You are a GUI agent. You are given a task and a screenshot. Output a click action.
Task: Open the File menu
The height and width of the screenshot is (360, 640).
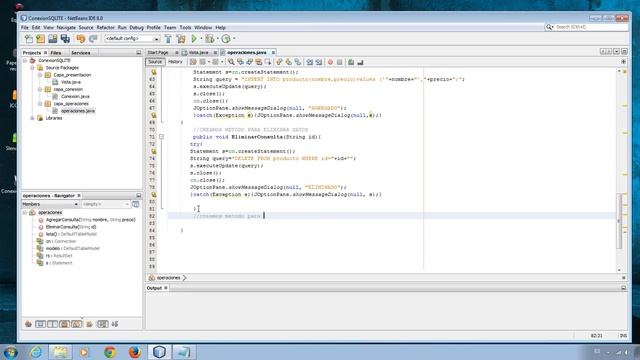(25, 27)
